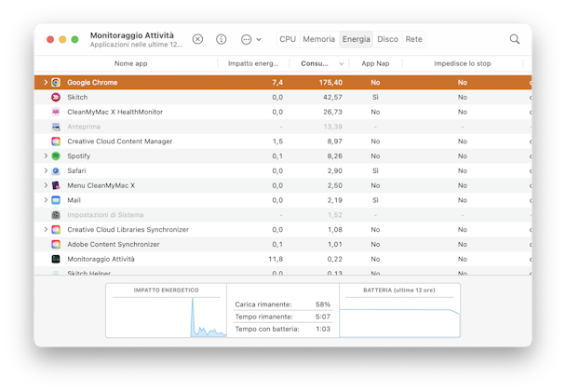Screen dimensions: 566x392
Task: Click the CleanMyMac X HealthMonitor icon
Action: point(56,112)
